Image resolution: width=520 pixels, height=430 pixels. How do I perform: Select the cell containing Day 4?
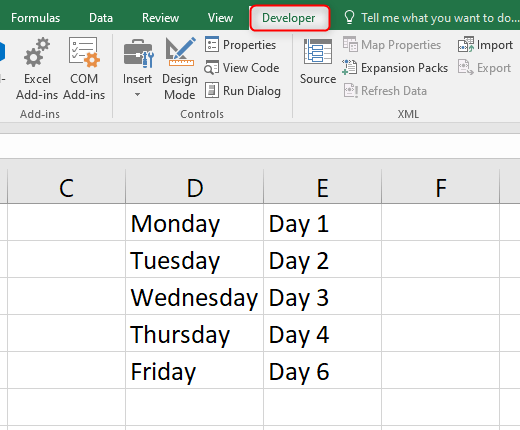pos(322,333)
